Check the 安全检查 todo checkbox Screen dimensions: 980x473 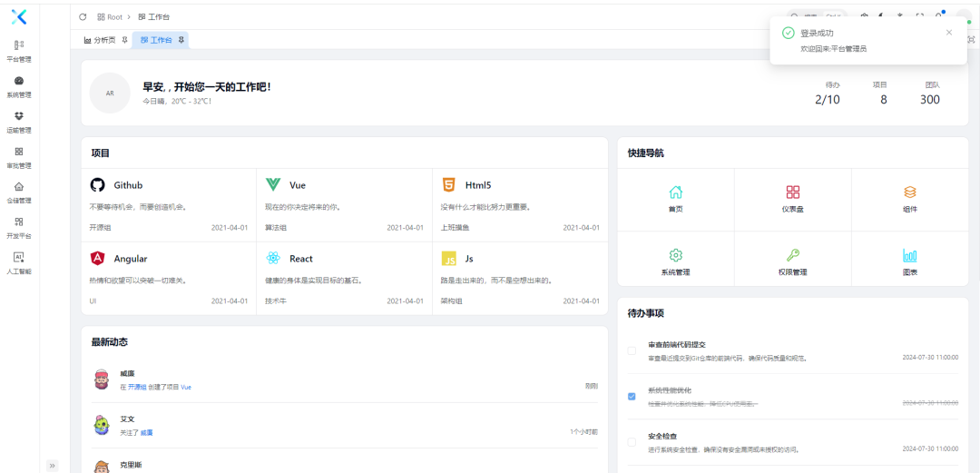click(x=632, y=442)
